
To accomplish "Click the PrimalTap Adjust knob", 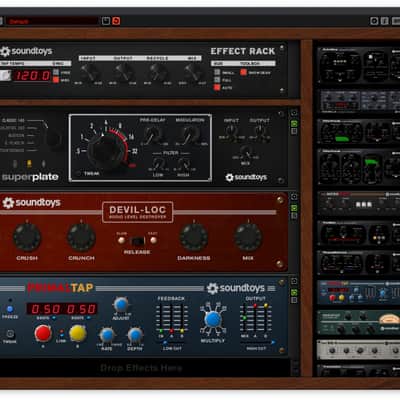I will click(x=121, y=305).
